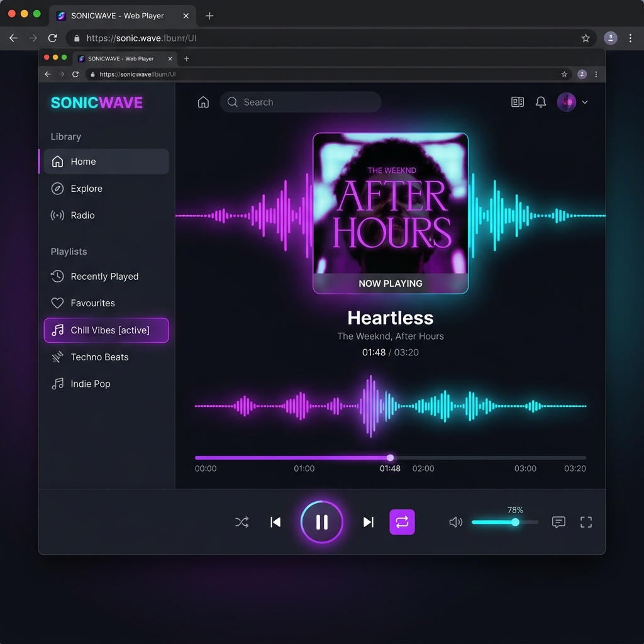Click the NOW PLAYING label on album art

(x=390, y=284)
